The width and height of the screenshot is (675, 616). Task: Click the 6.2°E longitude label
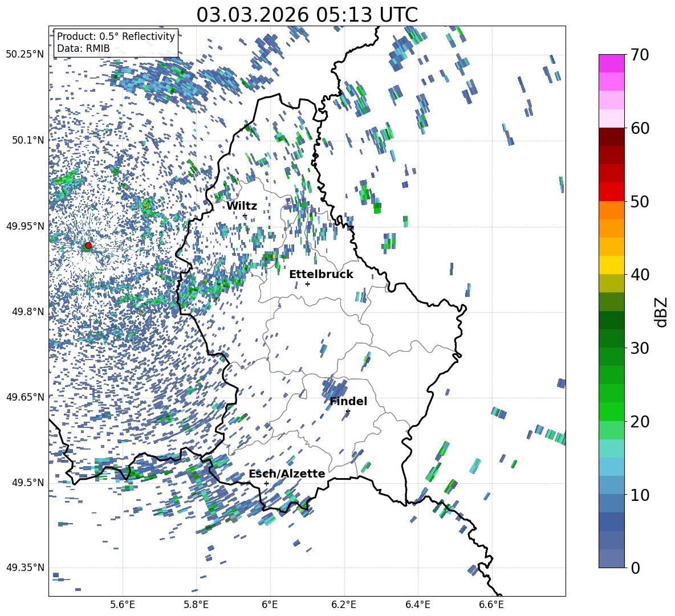tap(344, 605)
